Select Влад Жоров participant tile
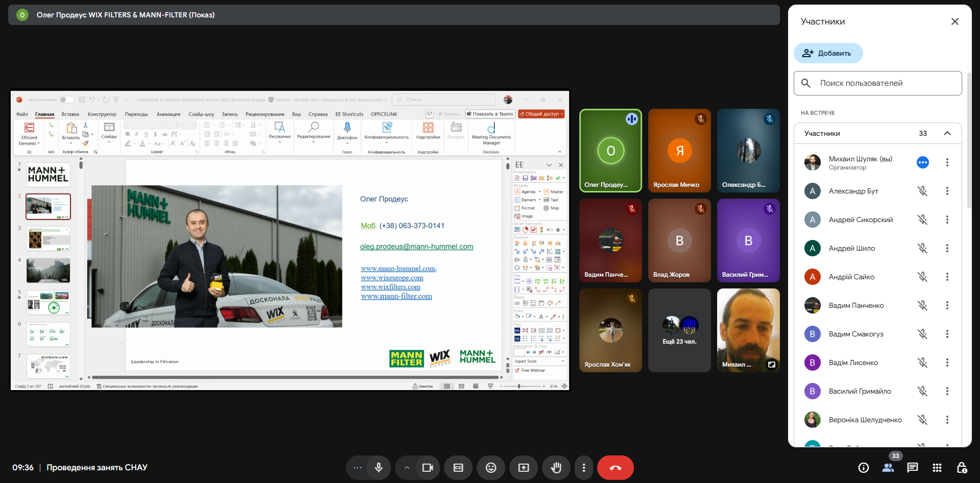Viewport: 980px width, 483px height. click(x=679, y=240)
